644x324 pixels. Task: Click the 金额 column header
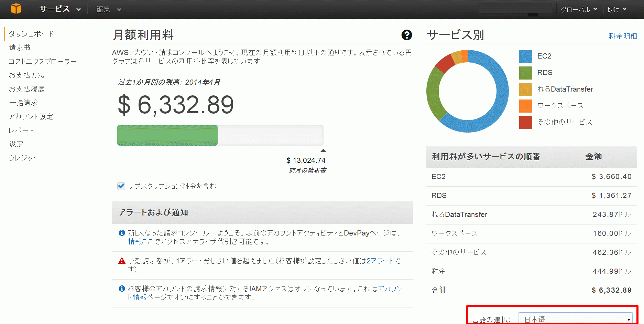tap(593, 157)
